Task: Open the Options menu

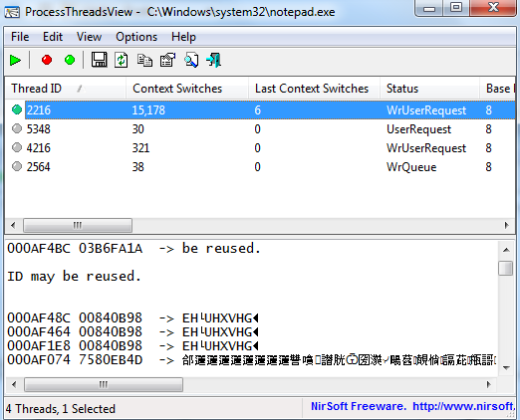Action: 136,37
